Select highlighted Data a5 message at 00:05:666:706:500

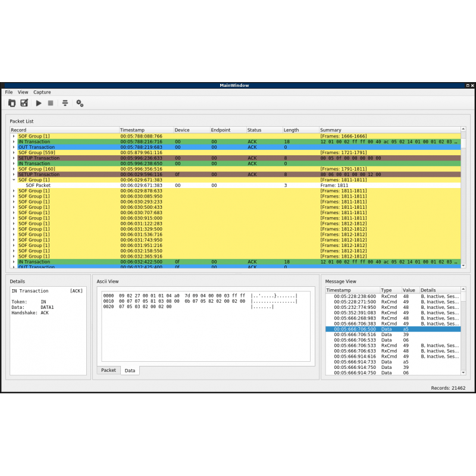point(393,330)
